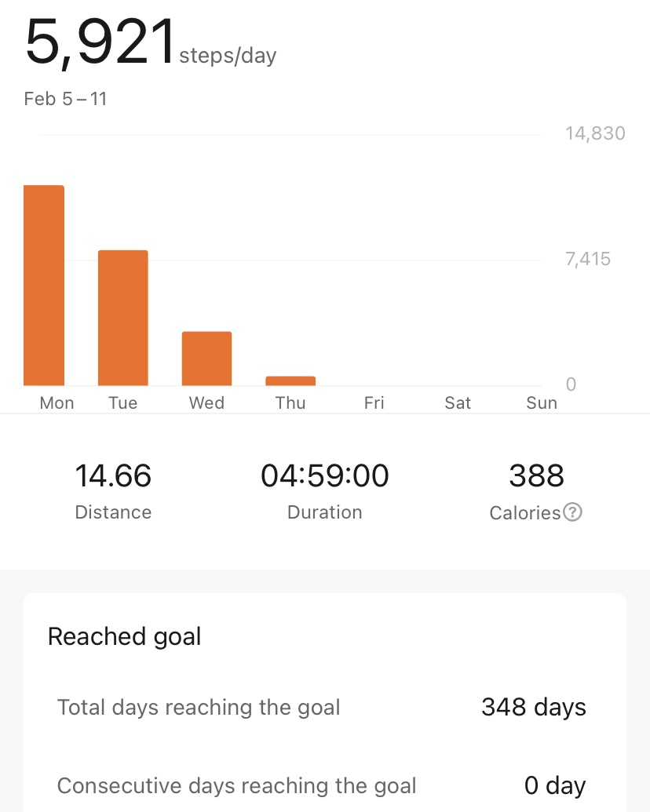Tap the 348 days value

[x=533, y=708]
